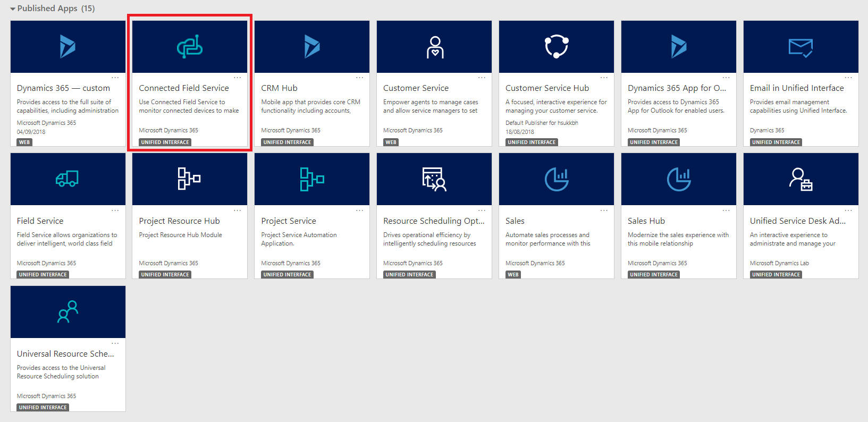Select the Sales Hub title

coord(646,221)
